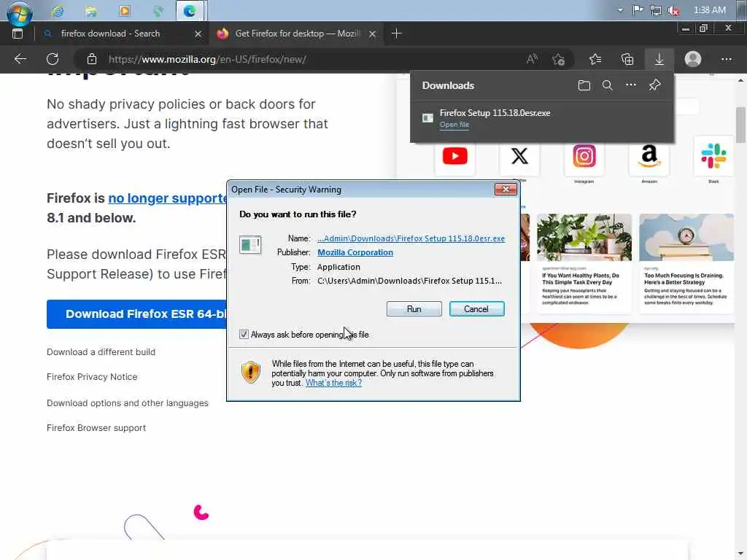Open the Mozilla Corporation publisher link
This screenshot has height=560, width=747.
coord(355,252)
